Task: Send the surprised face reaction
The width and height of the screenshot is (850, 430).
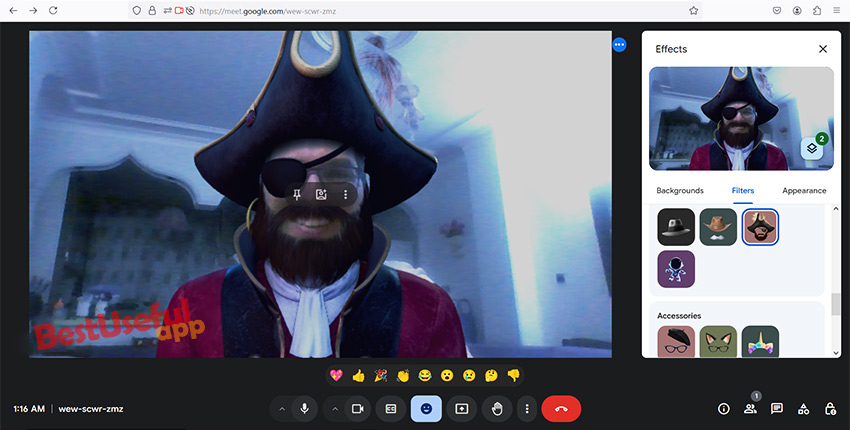Action: [x=447, y=375]
